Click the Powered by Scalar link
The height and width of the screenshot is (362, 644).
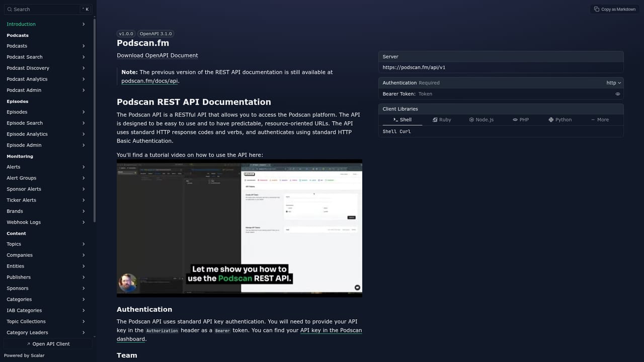(24, 355)
